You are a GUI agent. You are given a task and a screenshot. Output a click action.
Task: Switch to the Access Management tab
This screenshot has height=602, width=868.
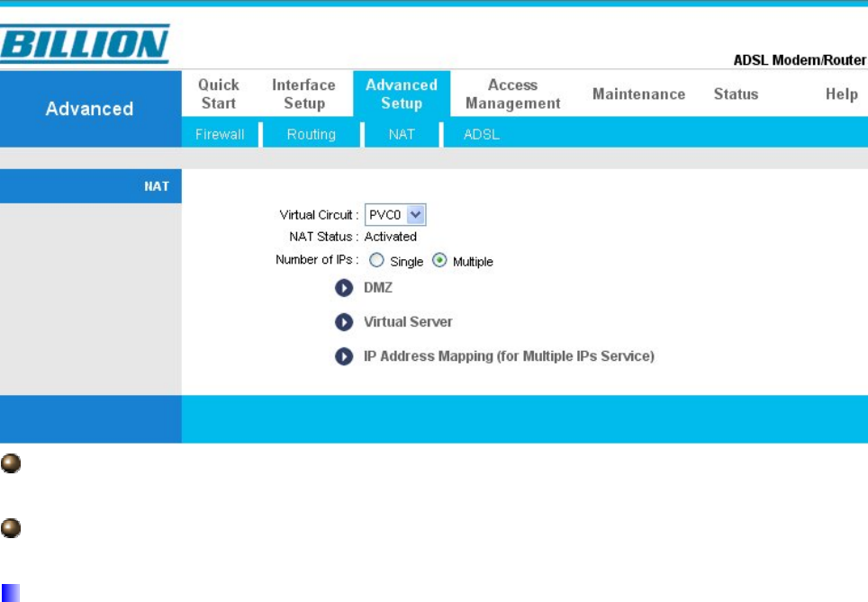click(x=512, y=94)
